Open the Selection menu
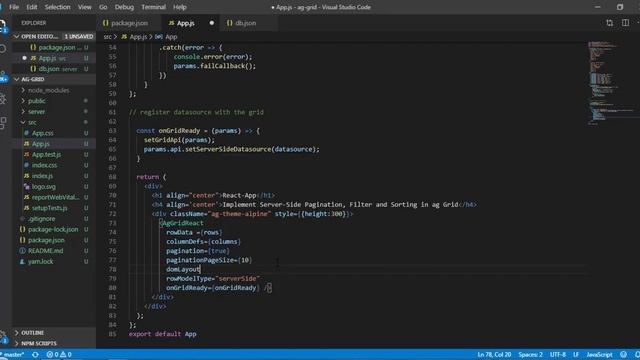 [x=57, y=7]
